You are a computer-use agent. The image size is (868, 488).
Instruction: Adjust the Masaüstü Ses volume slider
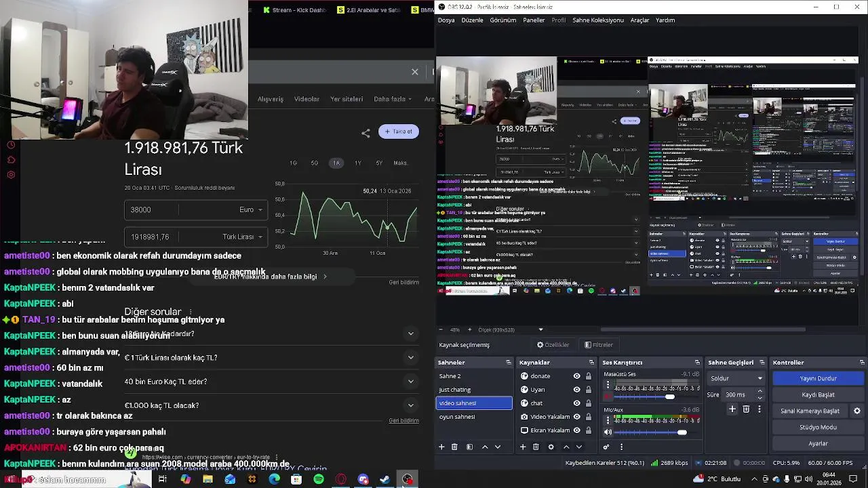tap(656, 396)
